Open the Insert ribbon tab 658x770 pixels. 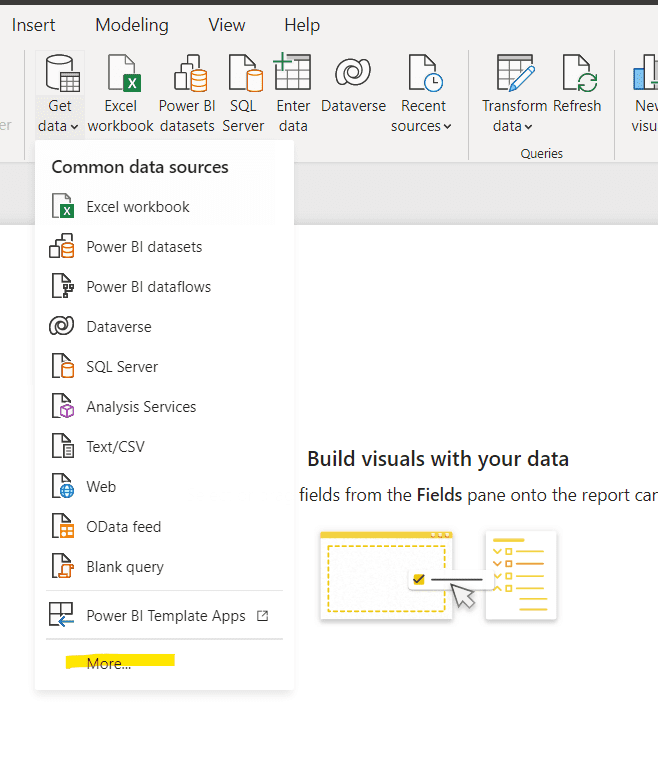[33, 25]
